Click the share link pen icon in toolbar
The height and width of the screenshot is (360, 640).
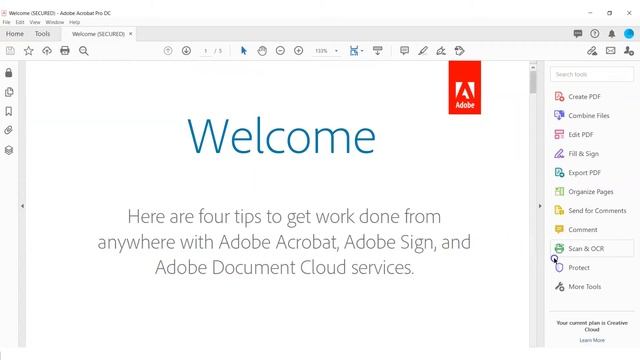(x=592, y=51)
